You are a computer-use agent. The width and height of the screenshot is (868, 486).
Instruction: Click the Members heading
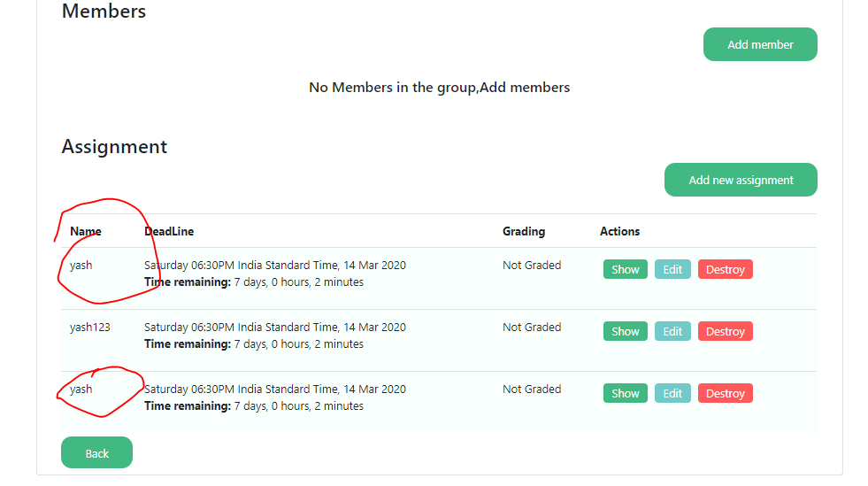(104, 12)
